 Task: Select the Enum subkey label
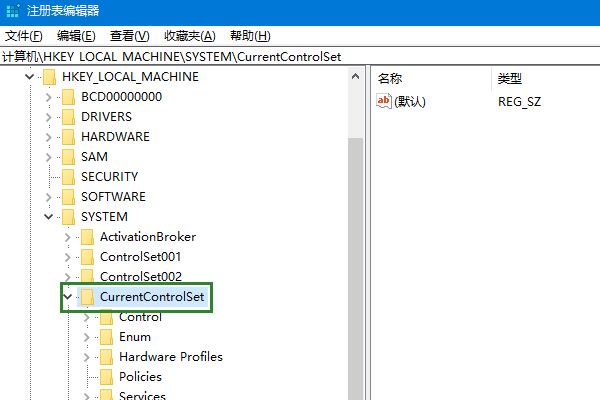(x=135, y=337)
